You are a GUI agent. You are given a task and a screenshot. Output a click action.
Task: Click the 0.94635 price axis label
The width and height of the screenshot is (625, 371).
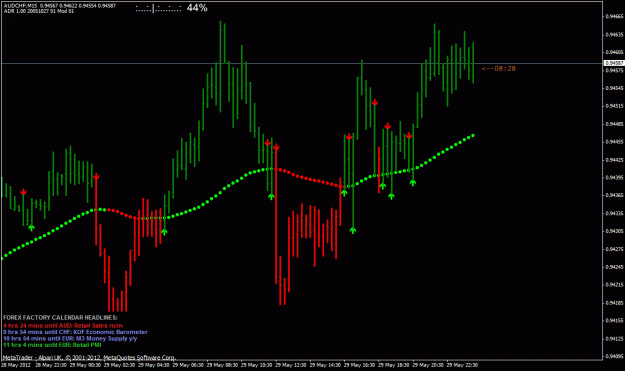tap(614, 34)
